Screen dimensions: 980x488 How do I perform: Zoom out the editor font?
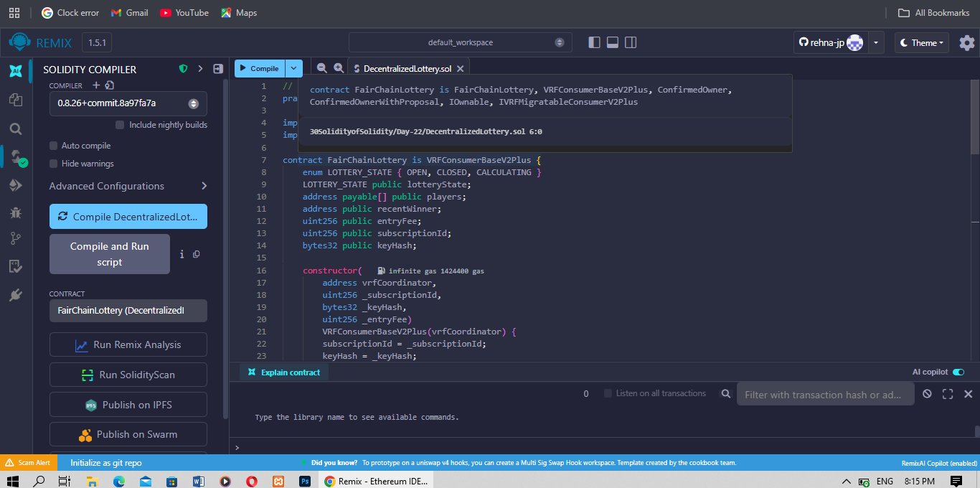[x=321, y=68]
